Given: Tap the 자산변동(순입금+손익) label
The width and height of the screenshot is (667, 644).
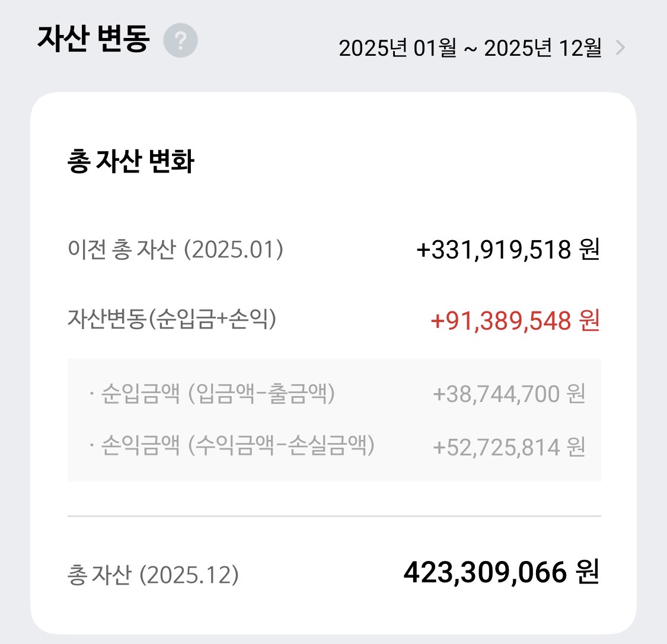Looking at the screenshot, I should click(171, 320).
